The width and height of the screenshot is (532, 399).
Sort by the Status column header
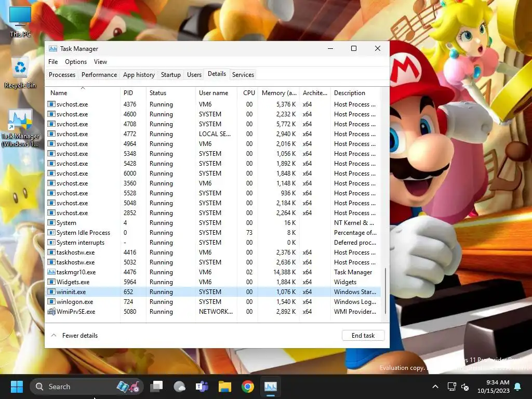[170, 93]
